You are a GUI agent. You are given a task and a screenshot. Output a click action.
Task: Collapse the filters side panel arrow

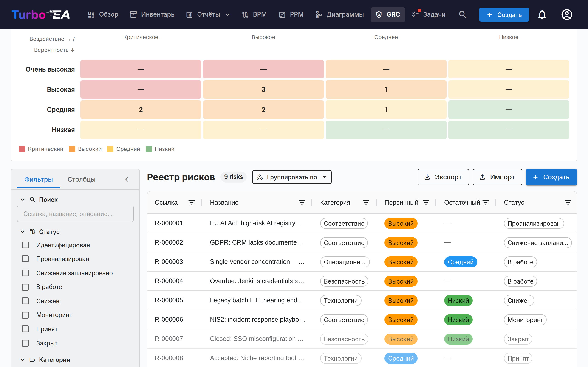(x=127, y=179)
